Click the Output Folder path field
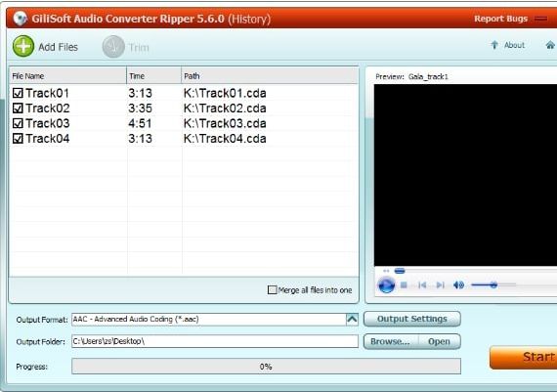This screenshot has width=557, height=392. [215, 341]
